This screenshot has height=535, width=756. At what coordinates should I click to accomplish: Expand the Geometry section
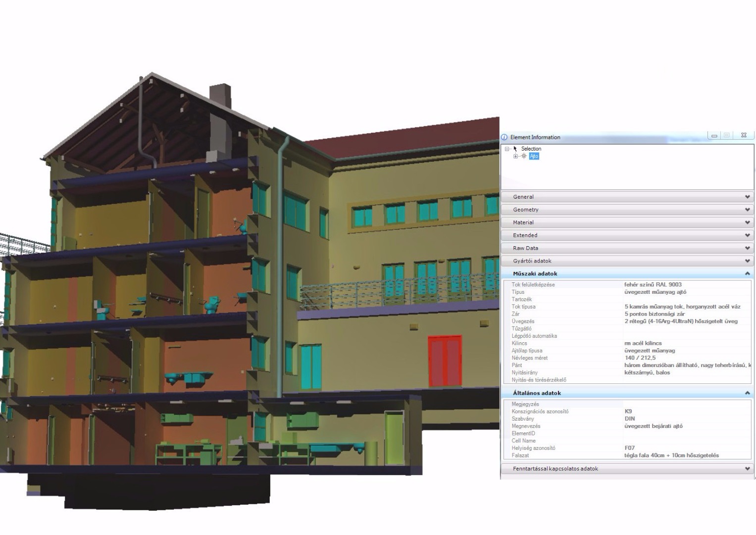click(627, 210)
